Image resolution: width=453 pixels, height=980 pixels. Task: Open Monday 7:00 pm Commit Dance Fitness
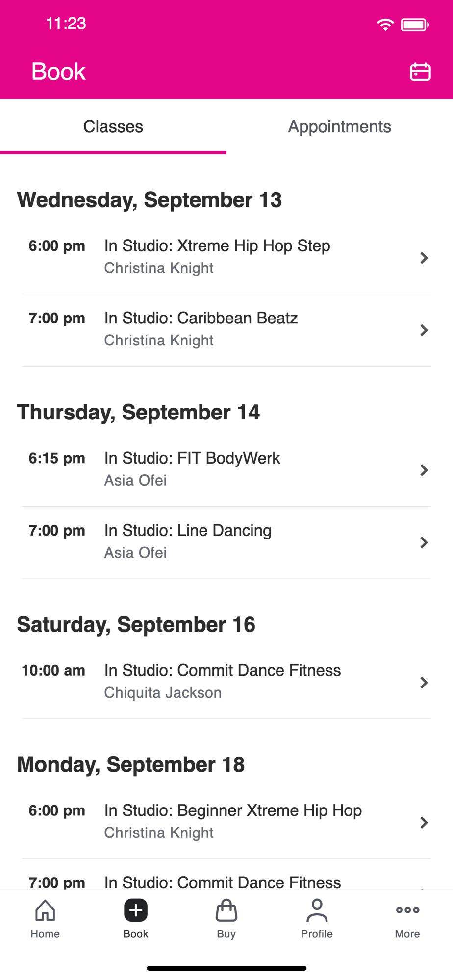point(226,875)
